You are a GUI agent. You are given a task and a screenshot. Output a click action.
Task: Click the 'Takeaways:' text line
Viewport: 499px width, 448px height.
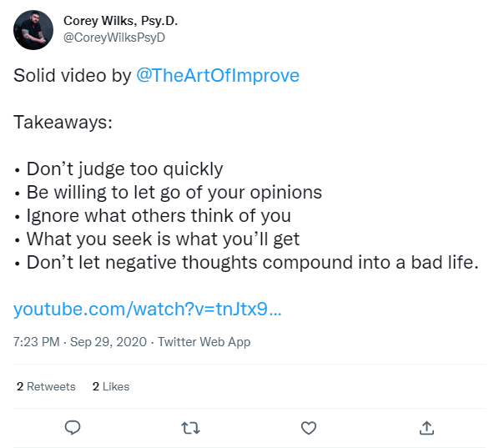(x=63, y=122)
